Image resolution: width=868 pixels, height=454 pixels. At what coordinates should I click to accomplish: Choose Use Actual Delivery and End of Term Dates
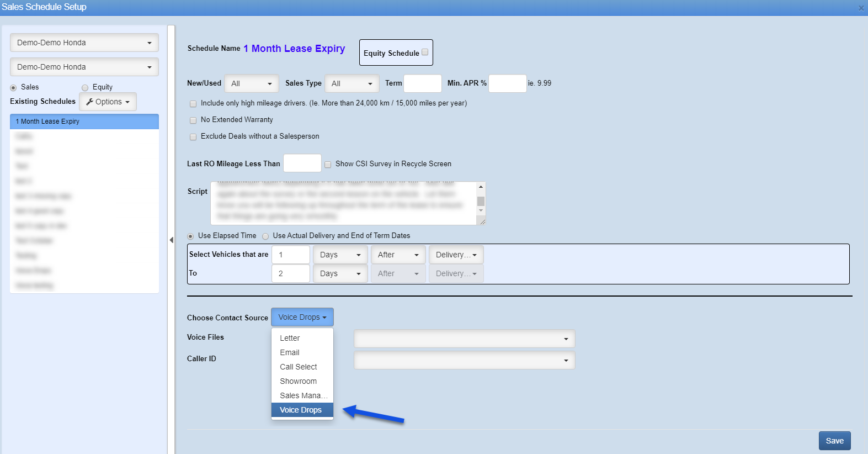tap(265, 236)
